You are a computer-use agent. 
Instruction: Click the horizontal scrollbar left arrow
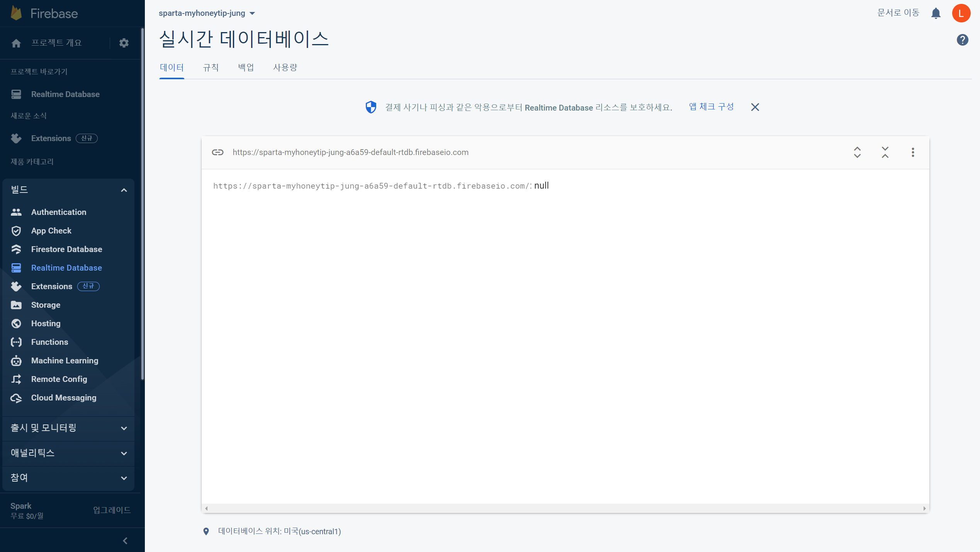(x=207, y=508)
